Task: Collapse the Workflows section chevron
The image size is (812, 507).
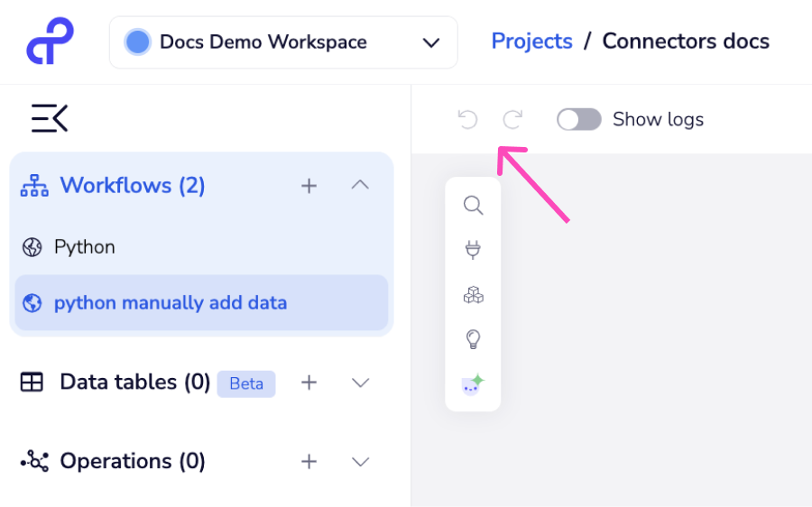Action: point(360,185)
